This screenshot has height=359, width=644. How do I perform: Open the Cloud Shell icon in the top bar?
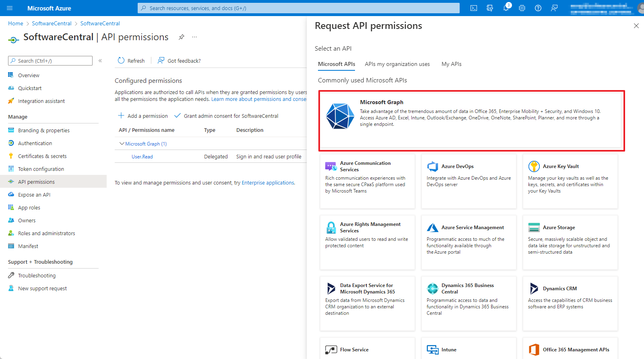(474, 8)
